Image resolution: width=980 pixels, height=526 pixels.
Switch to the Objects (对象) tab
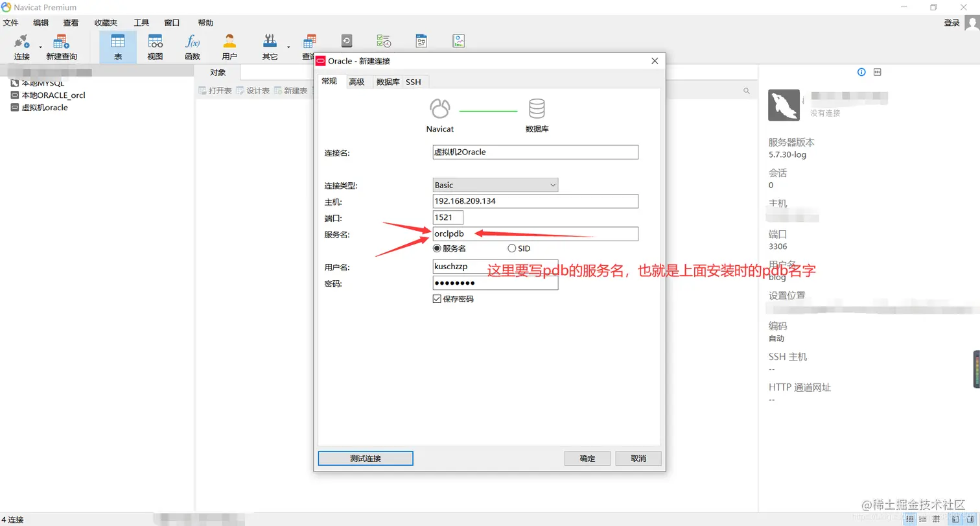(x=218, y=72)
